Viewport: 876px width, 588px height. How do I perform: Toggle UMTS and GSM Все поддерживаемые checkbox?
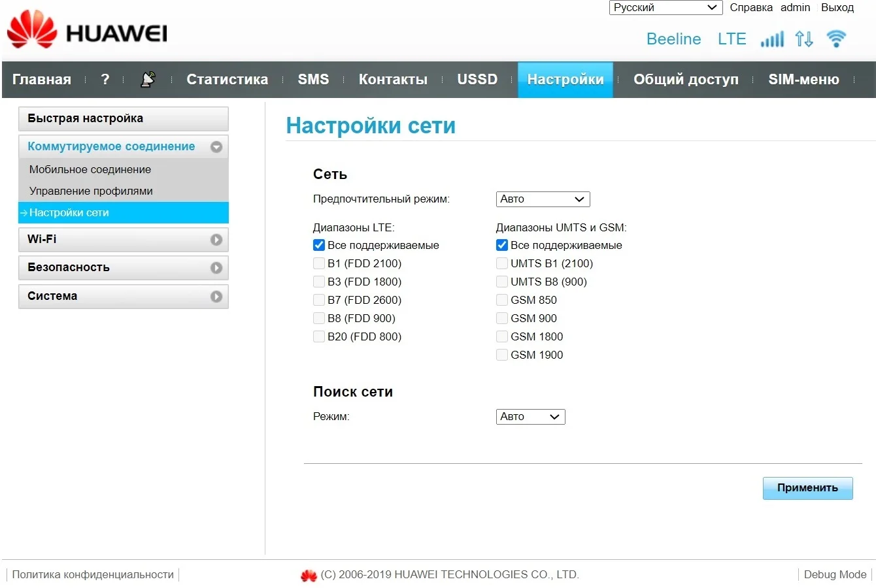tap(502, 245)
